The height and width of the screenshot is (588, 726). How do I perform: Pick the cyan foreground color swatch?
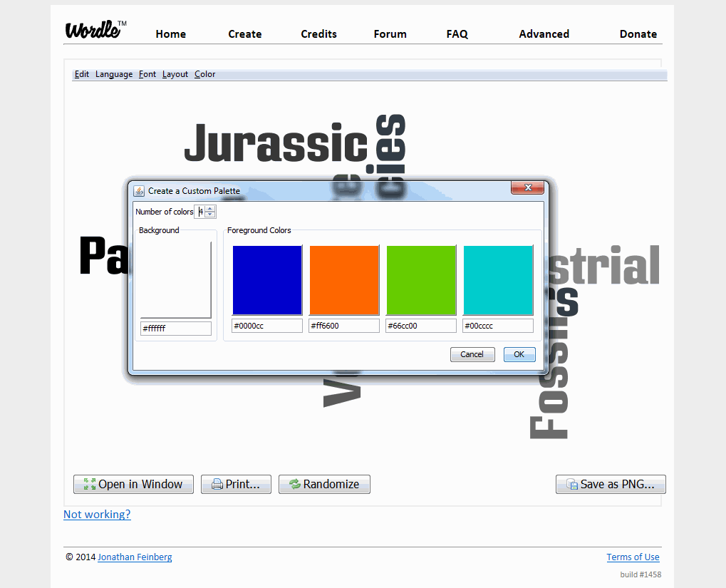click(498, 280)
